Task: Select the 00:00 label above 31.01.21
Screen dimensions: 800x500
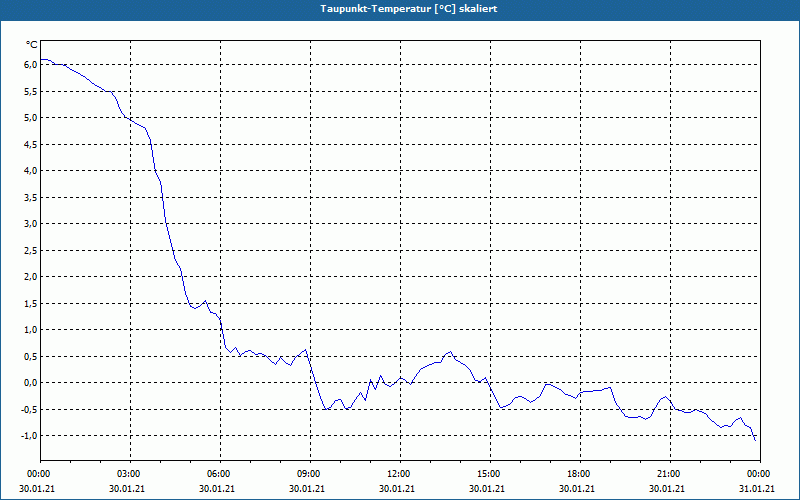Action: (x=757, y=474)
